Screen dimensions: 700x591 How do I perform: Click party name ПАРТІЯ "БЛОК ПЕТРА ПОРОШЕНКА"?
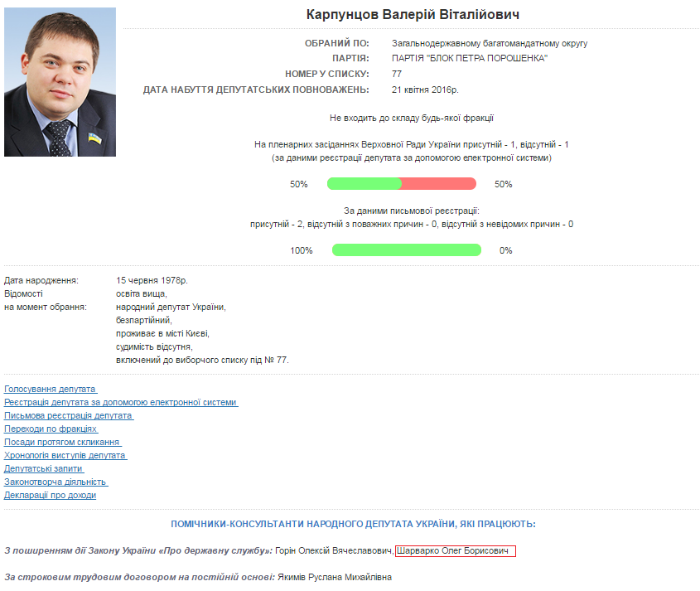(x=470, y=58)
